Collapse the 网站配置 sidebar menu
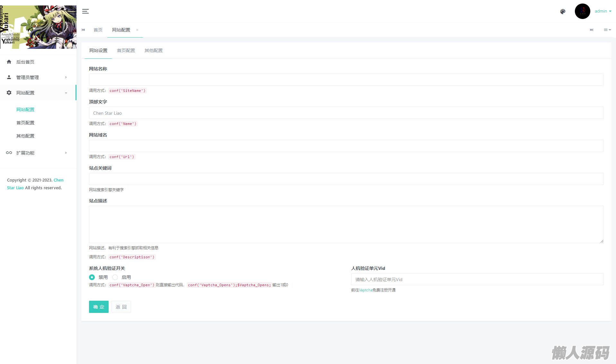Screen dimensions: 616x364 point(38,93)
